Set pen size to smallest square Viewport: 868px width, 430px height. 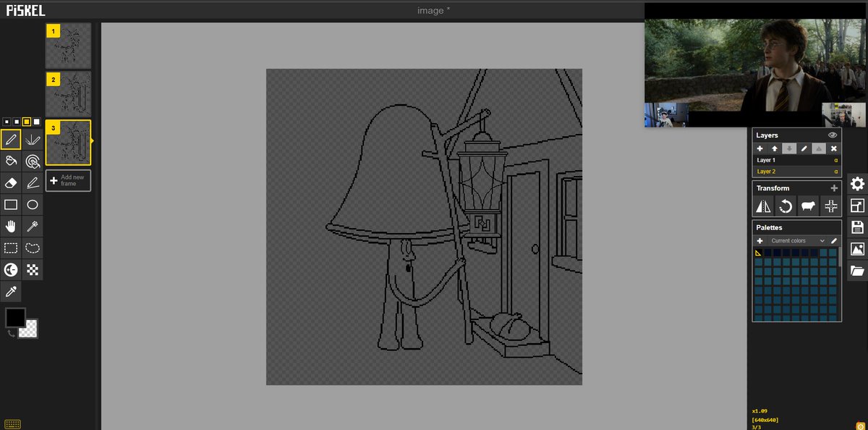[7, 122]
